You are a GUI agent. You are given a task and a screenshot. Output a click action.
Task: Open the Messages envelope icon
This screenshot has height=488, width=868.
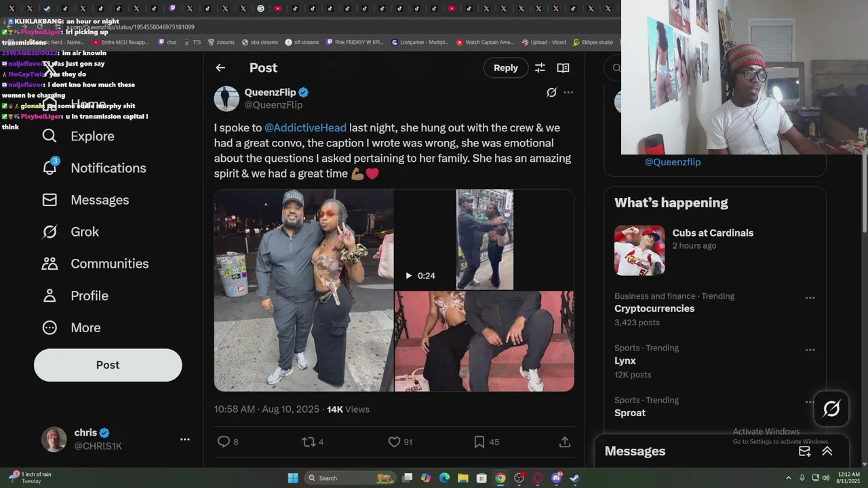50,200
